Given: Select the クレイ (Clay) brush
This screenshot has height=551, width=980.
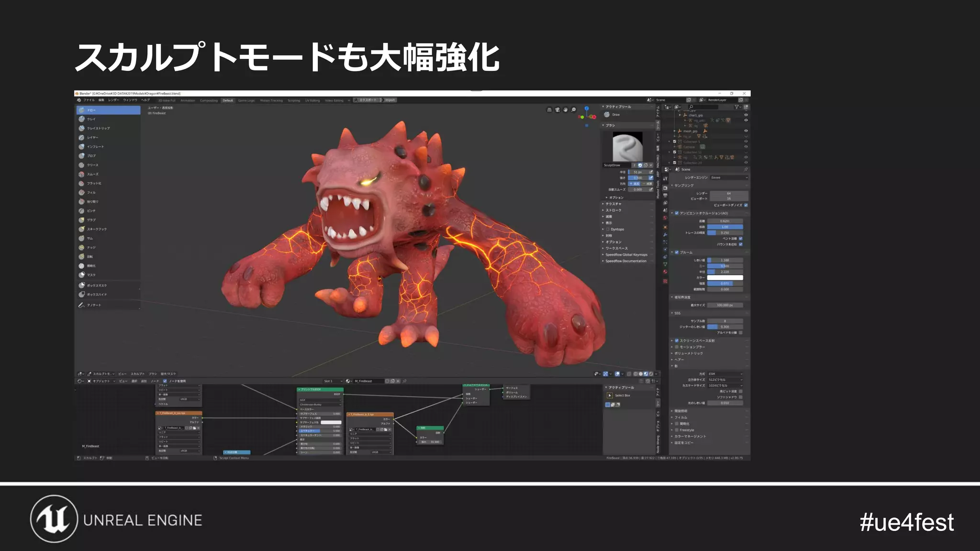Looking at the screenshot, I should [x=108, y=119].
